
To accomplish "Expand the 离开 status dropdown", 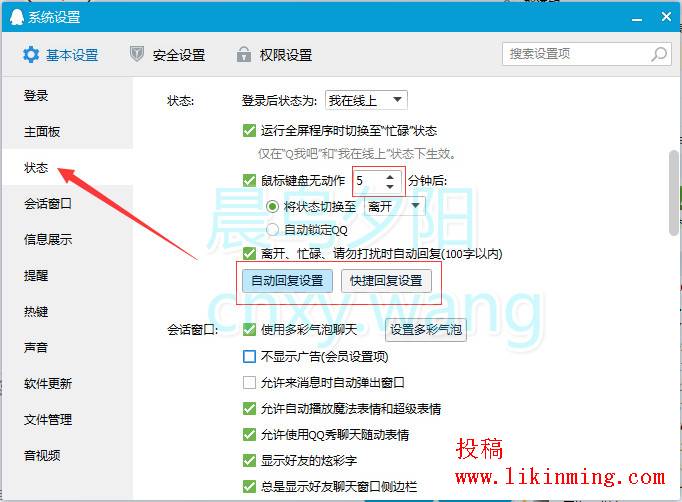I will 395,206.
